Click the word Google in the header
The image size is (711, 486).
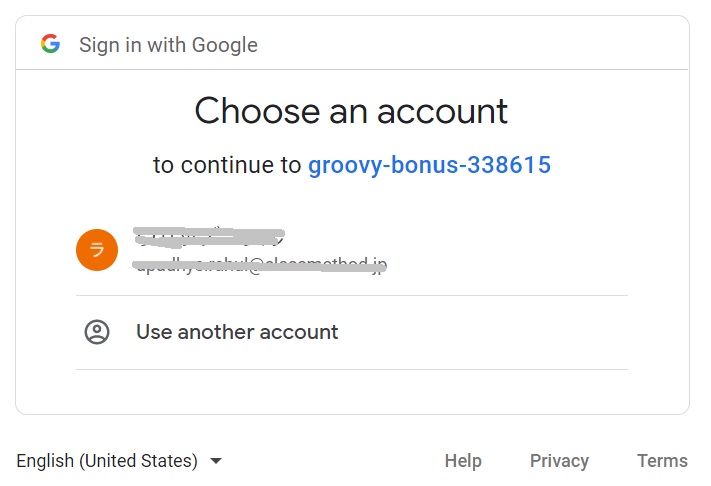click(x=224, y=45)
